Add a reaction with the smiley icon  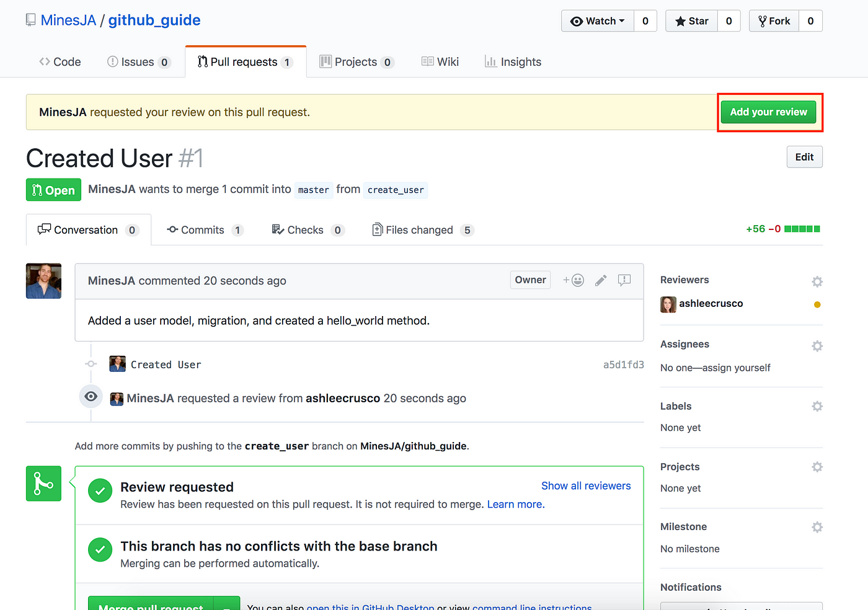[x=573, y=280]
